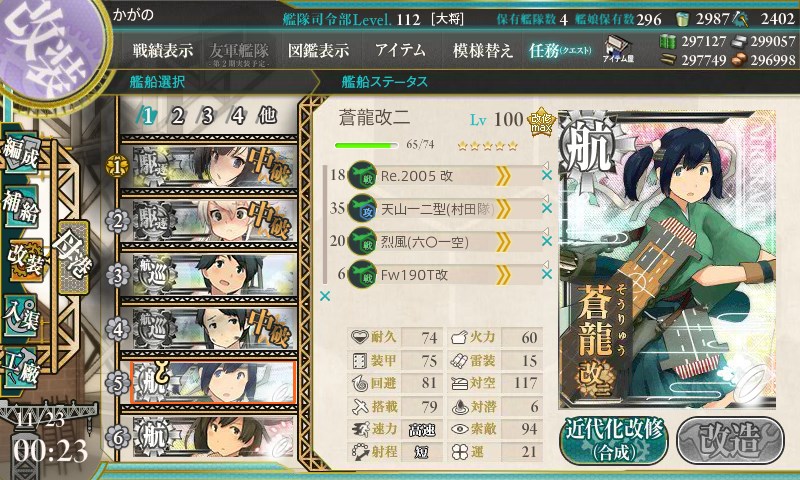Open the 編成 (fleet organization) sidebar icon
Viewport: 800px width, 480px height.
click(21, 153)
